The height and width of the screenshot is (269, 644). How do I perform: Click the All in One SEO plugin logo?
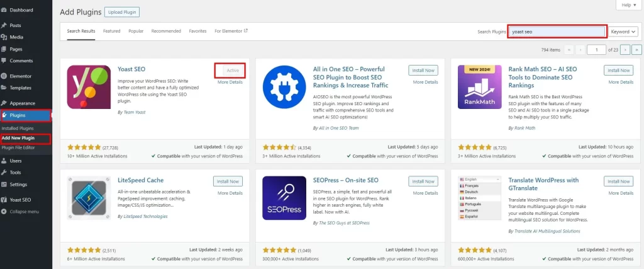[284, 87]
